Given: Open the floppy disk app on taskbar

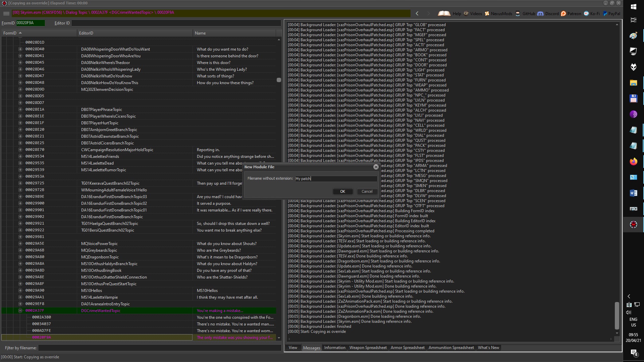Looking at the screenshot, I should [x=633, y=99].
